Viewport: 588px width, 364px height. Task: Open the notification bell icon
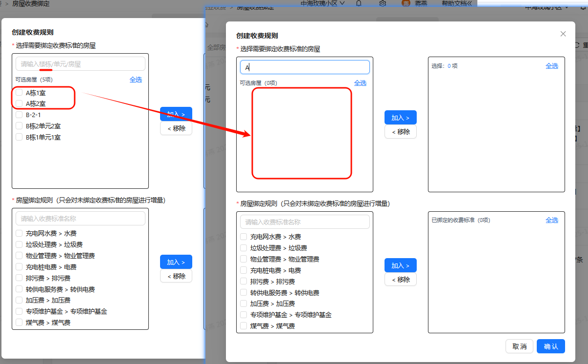(x=359, y=4)
